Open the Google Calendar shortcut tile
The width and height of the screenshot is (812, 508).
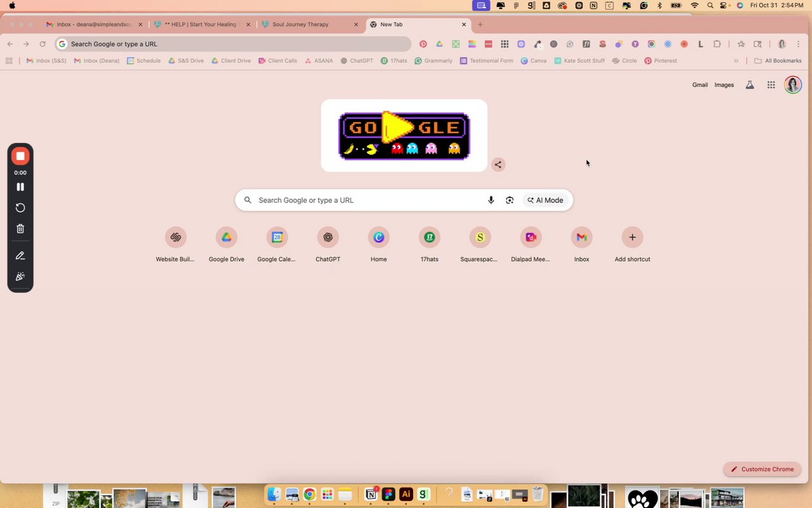(x=277, y=244)
